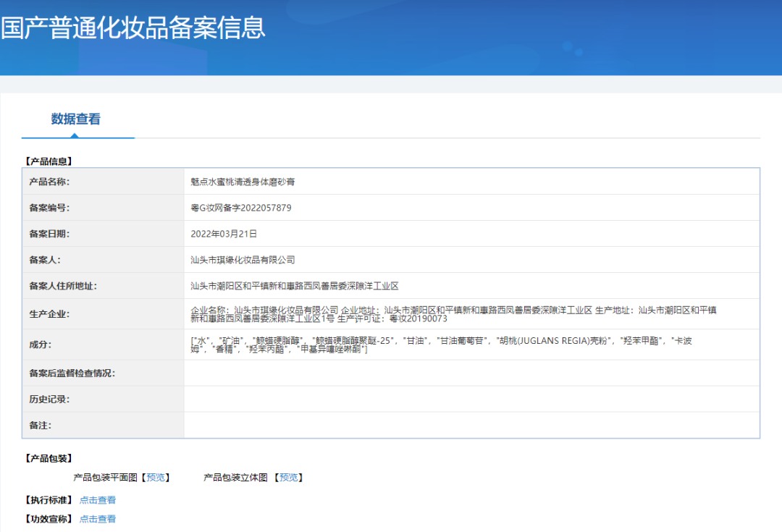Click the 【执行标准】 label
The height and width of the screenshot is (532, 782).
click(49, 500)
